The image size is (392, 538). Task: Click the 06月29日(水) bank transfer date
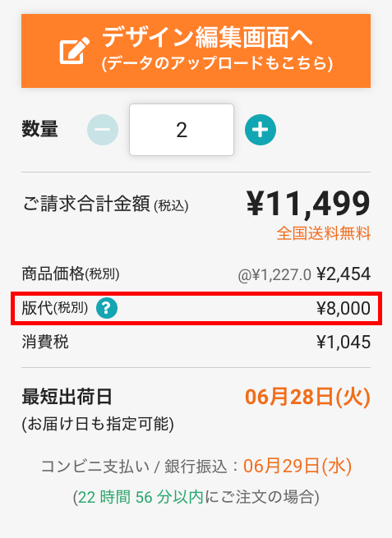(297, 467)
